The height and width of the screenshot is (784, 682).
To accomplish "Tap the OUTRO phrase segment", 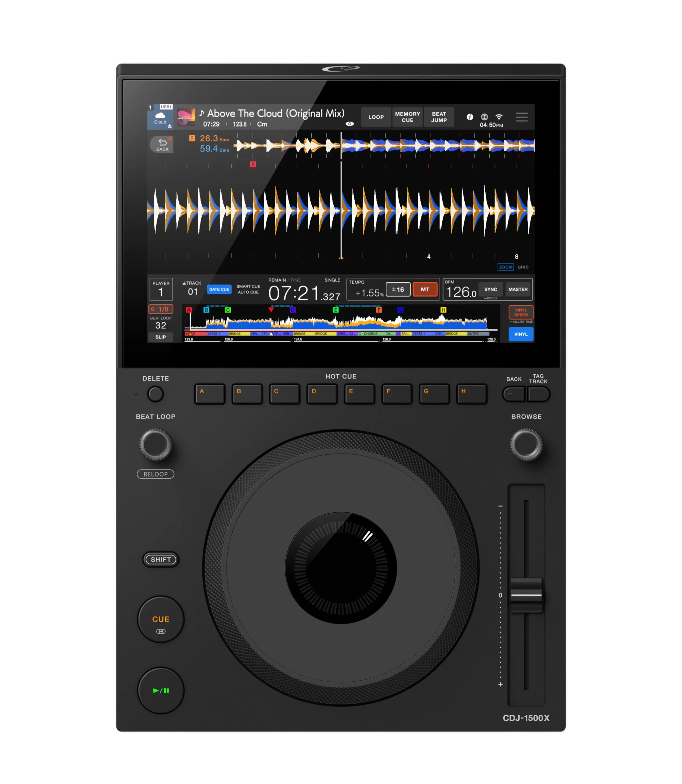I will pos(478,334).
